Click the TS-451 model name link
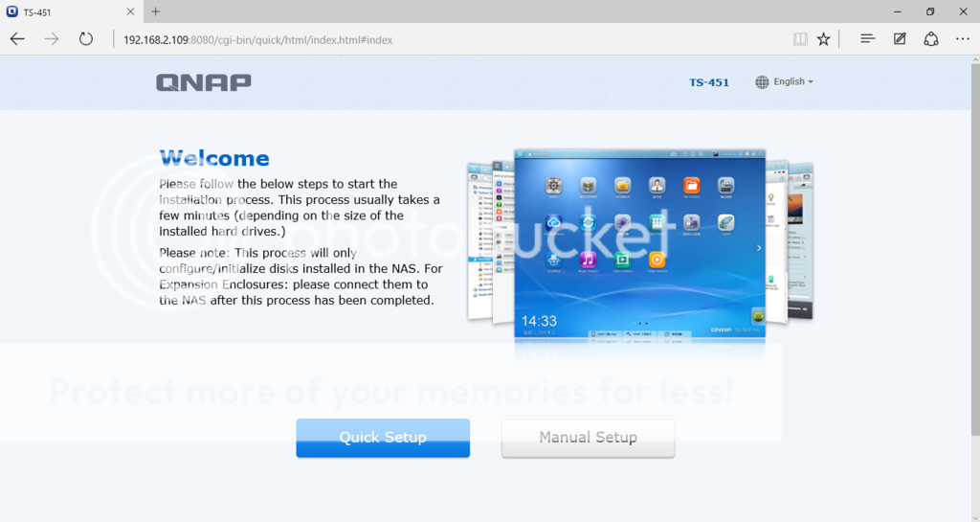Screen dimensions: 980x522 coord(709,82)
